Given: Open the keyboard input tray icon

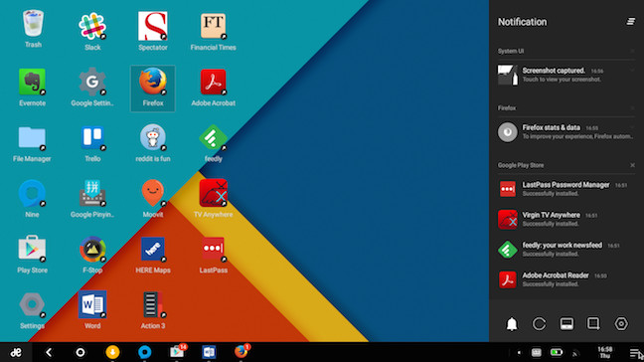Looking at the screenshot, I should point(537,352).
